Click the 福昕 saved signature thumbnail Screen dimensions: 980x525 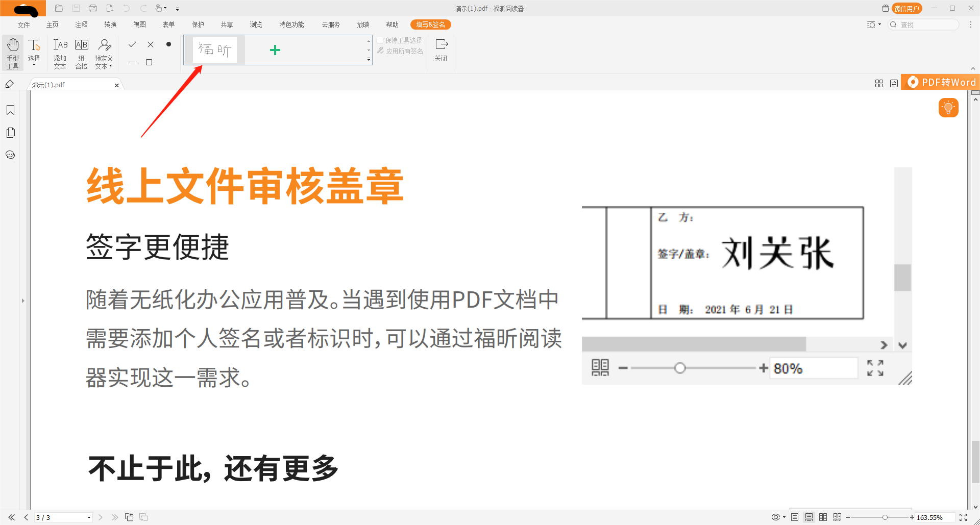[x=214, y=49]
